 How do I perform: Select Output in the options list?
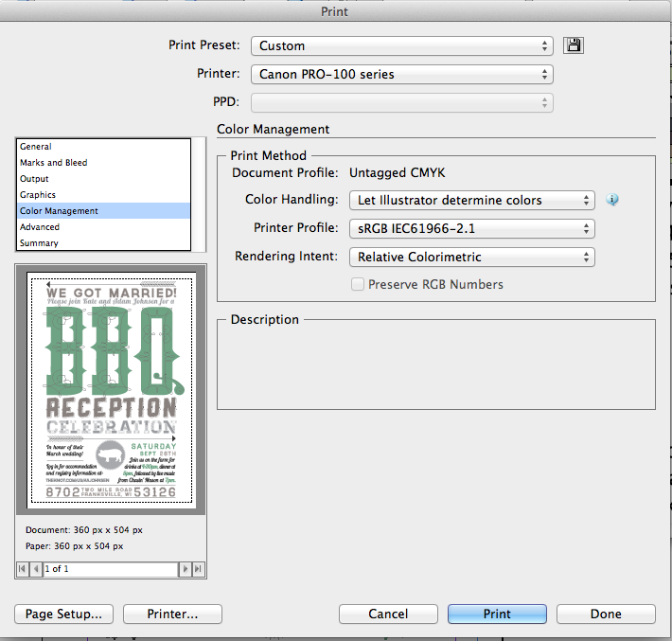tap(34, 179)
